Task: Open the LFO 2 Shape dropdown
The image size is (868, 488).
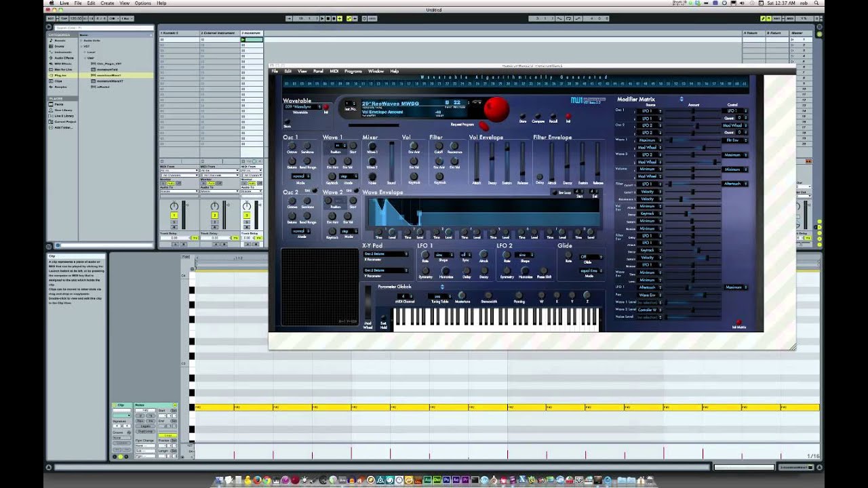Action: [524, 254]
